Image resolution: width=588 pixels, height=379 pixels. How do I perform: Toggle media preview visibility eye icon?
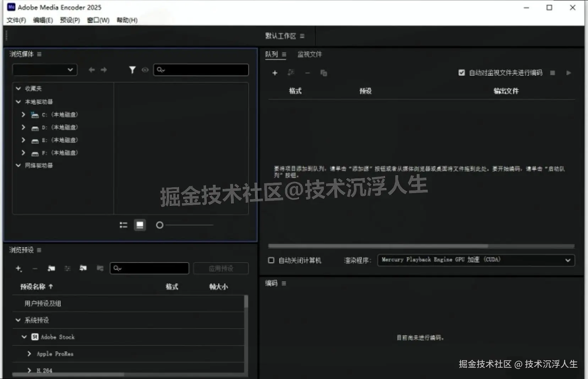145,70
